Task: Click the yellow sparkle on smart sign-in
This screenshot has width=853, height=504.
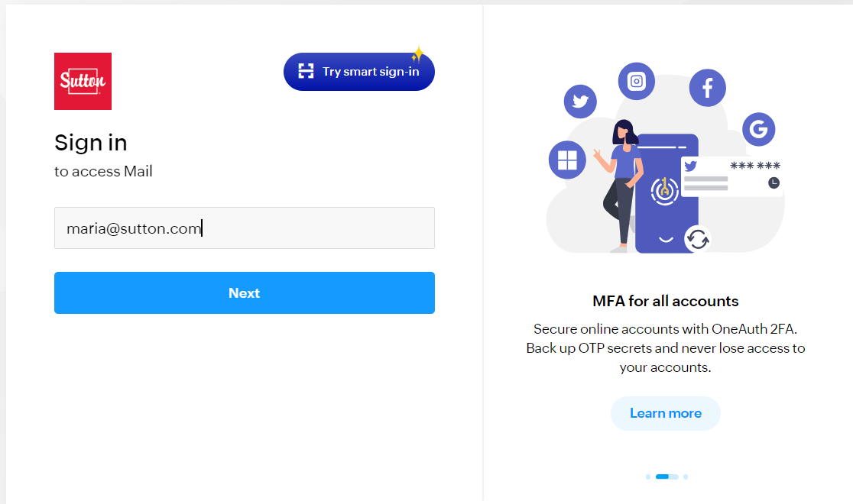Action: pyautogui.click(x=417, y=54)
